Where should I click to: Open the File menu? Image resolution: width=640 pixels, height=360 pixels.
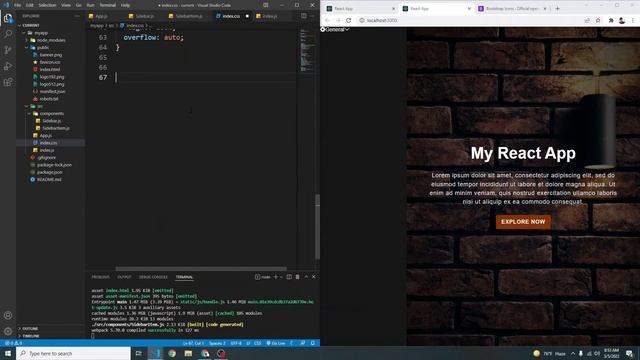click(x=18, y=5)
